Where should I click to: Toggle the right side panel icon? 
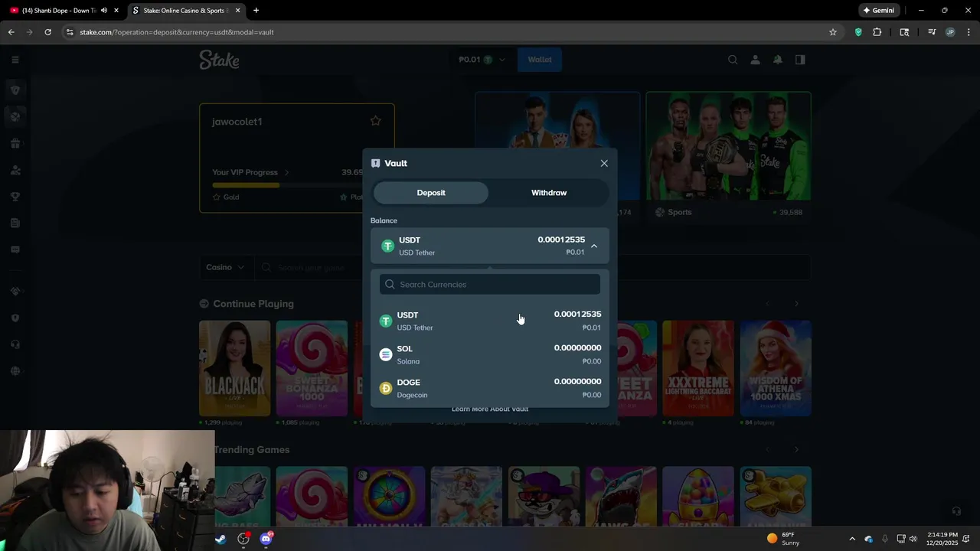[800, 60]
